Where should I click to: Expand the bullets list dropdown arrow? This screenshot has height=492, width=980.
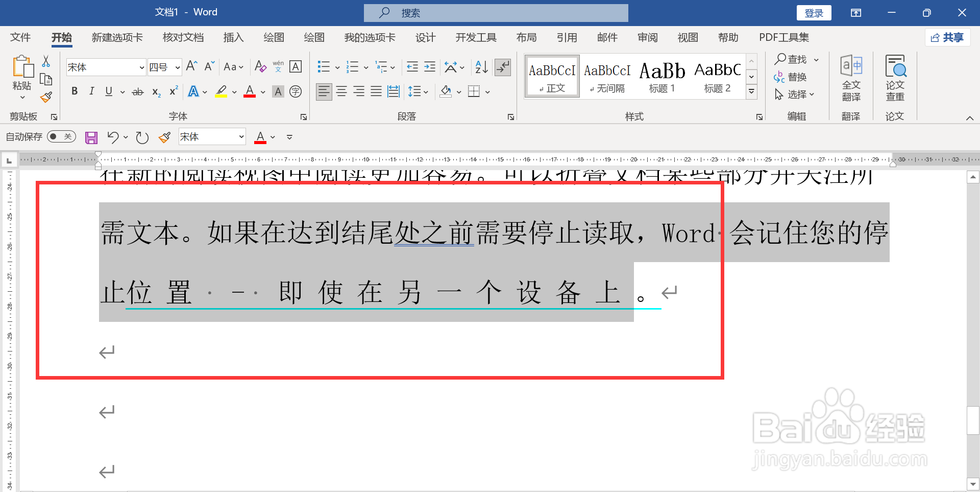point(337,67)
